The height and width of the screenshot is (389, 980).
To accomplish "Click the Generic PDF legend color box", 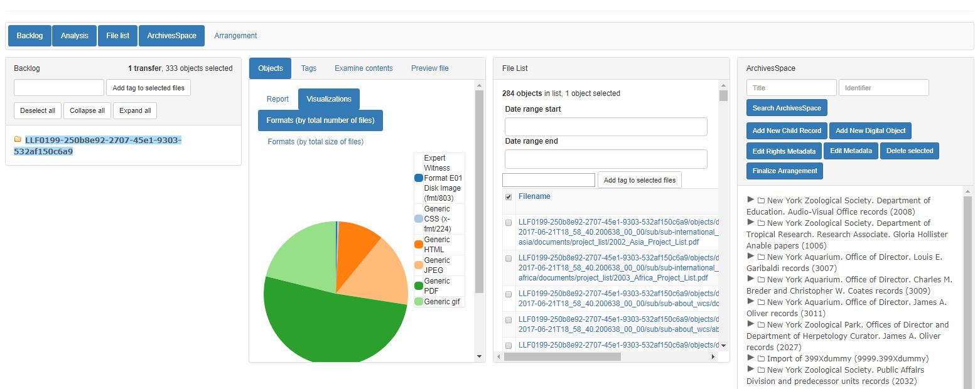I will (419, 286).
